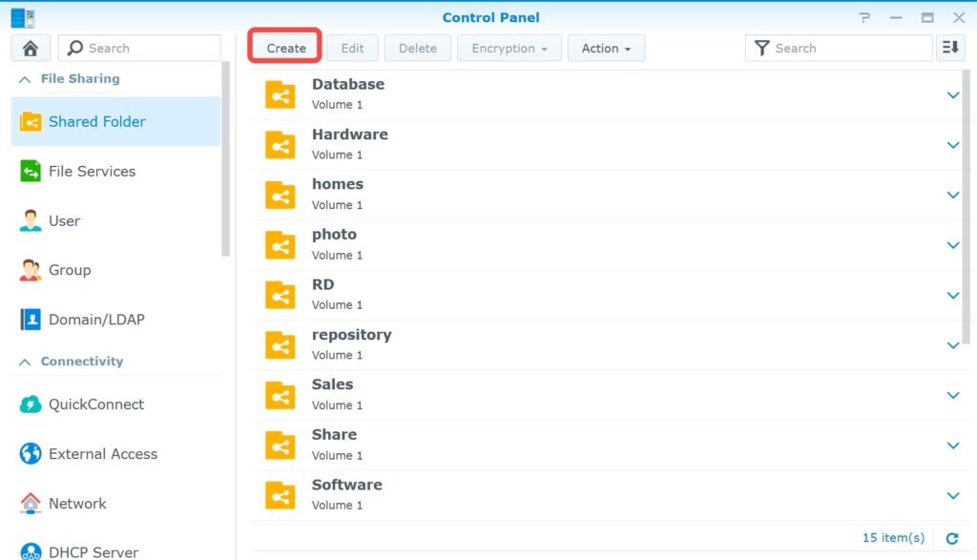This screenshot has height=560, width=977.
Task: Expand the Database folder details chevron
Action: pos(952,94)
